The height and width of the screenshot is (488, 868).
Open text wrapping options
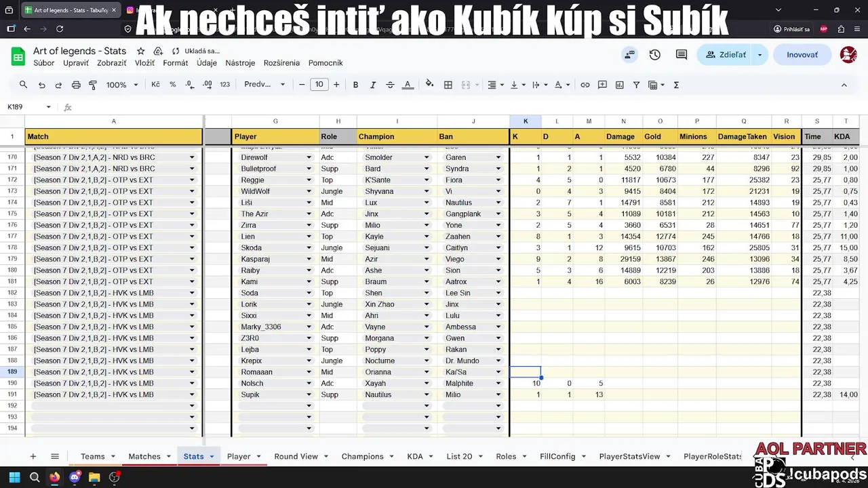539,85
